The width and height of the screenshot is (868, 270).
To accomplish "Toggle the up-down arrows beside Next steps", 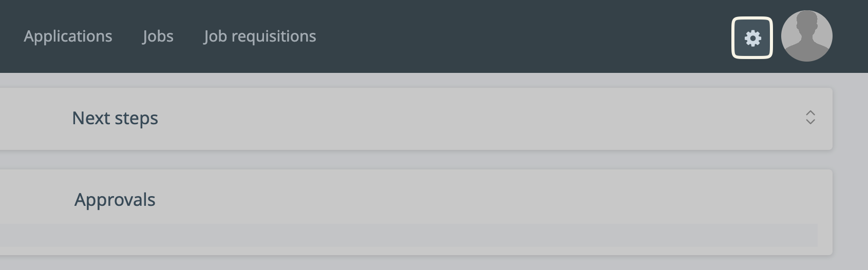I will tap(810, 118).
